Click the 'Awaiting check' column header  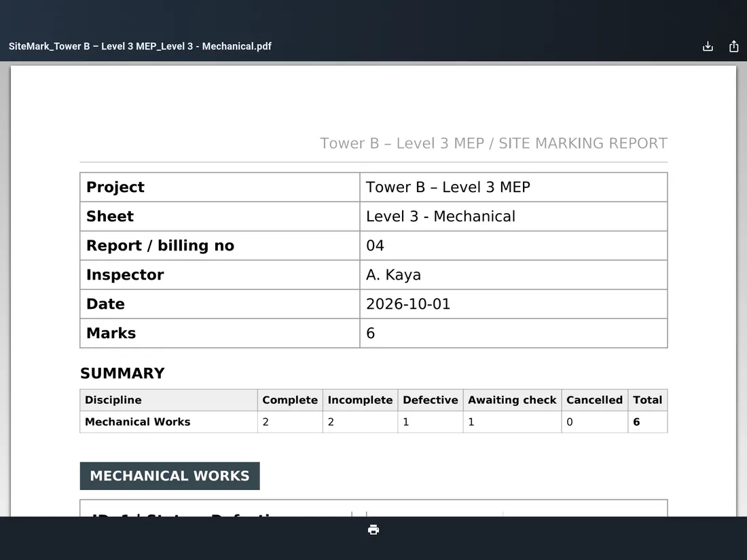pyautogui.click(x=512, y=400)
